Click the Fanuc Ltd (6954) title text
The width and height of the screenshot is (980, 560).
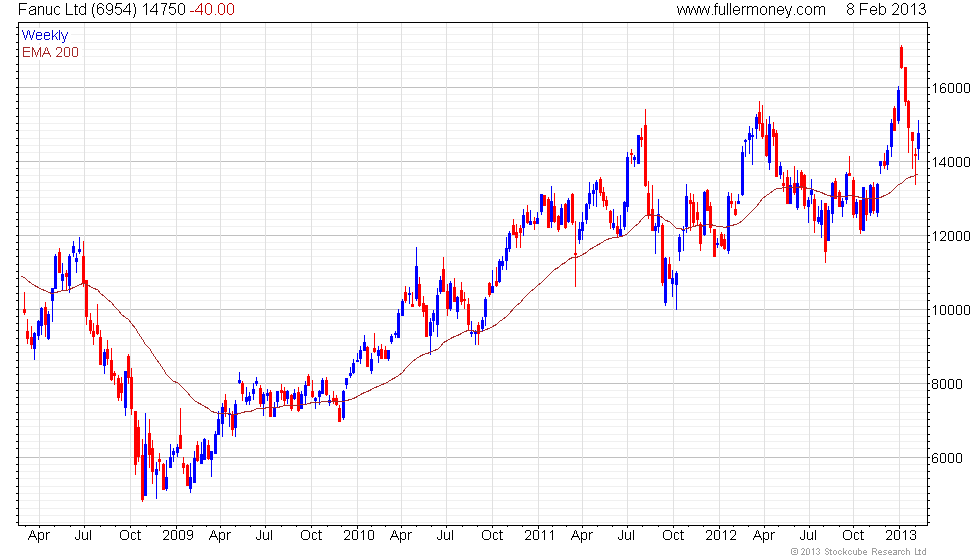point(78,9)
